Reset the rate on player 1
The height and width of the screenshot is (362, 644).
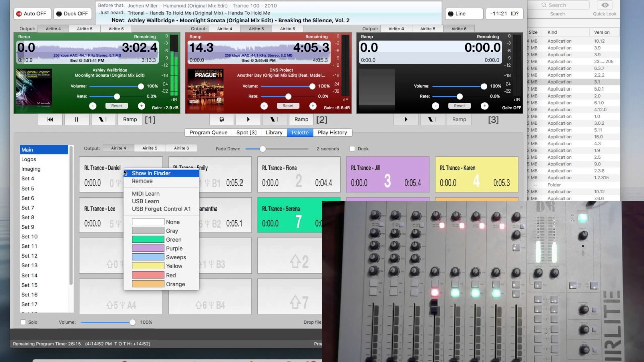pyautogui.click(x=117, y=106)
